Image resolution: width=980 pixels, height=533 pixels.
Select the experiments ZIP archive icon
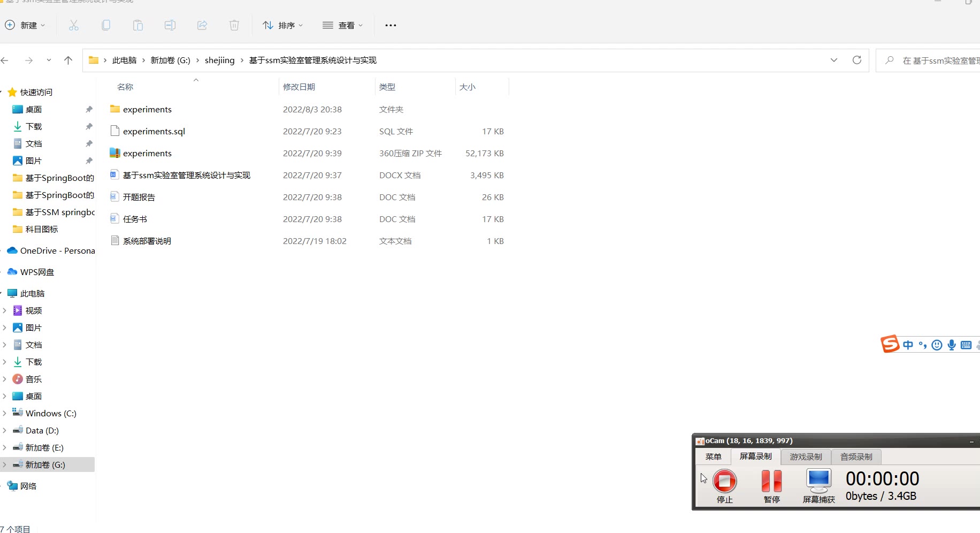click(x=114, y=153)
